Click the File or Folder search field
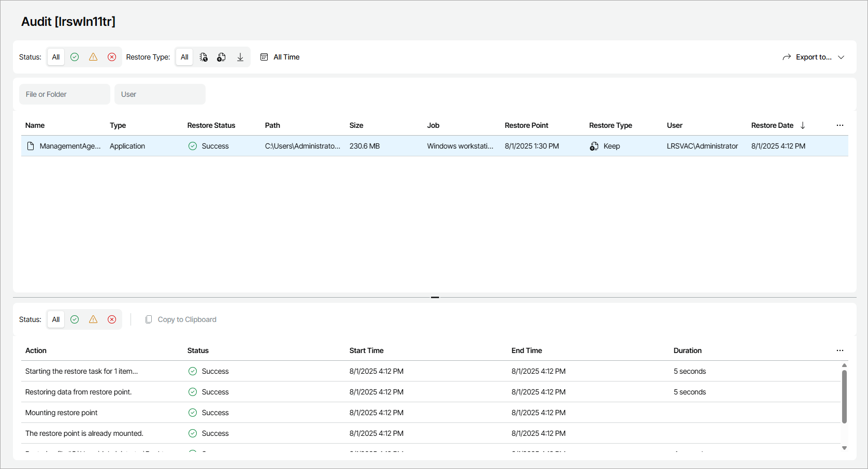868x469 pixels. point(65,94)
